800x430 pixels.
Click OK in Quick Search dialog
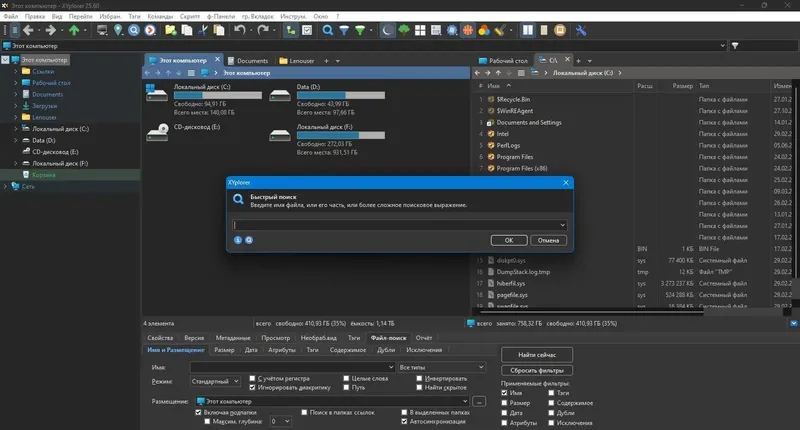pyautogui.click(x=509, y=240)
